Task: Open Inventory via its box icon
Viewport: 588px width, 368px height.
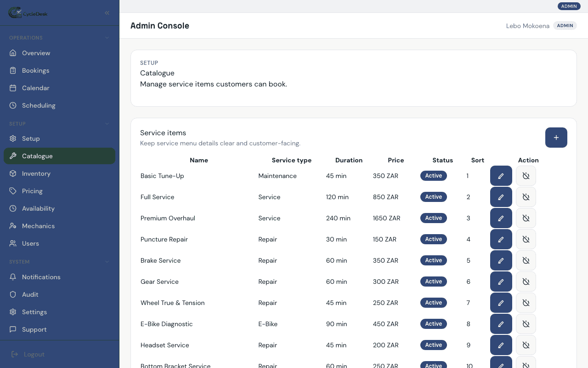Action: 13,173
